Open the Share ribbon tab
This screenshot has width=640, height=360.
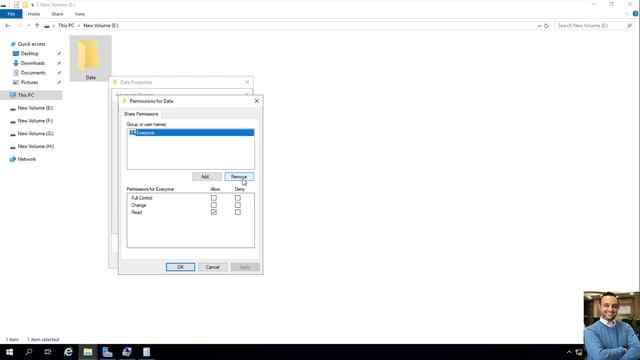(57, 14)
